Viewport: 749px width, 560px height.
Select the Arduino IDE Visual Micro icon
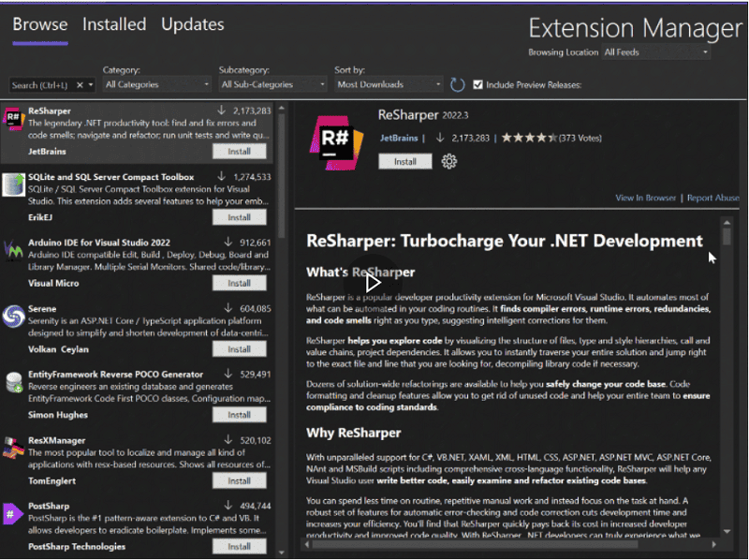tap(13, 250)
